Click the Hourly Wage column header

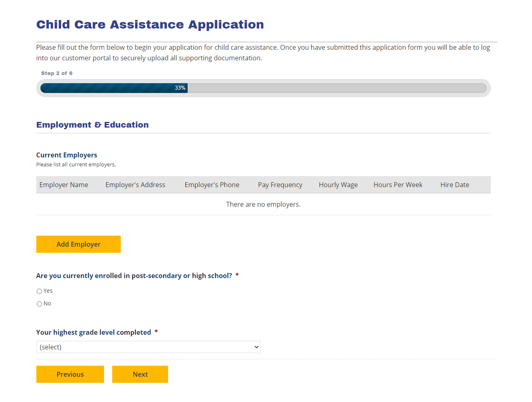click(338, 185)
